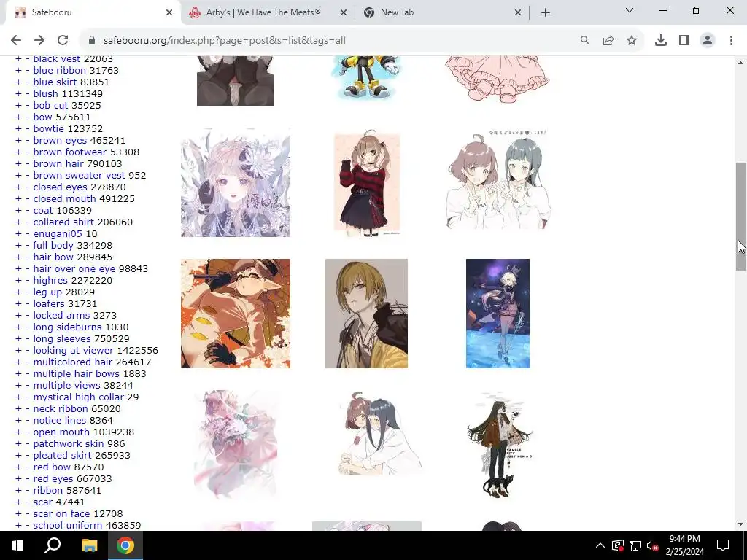The width and height of the screenshot is (747, 560).
Task: Open blonde man in yellow jacket thumbnail
Action: click(366, 314)
